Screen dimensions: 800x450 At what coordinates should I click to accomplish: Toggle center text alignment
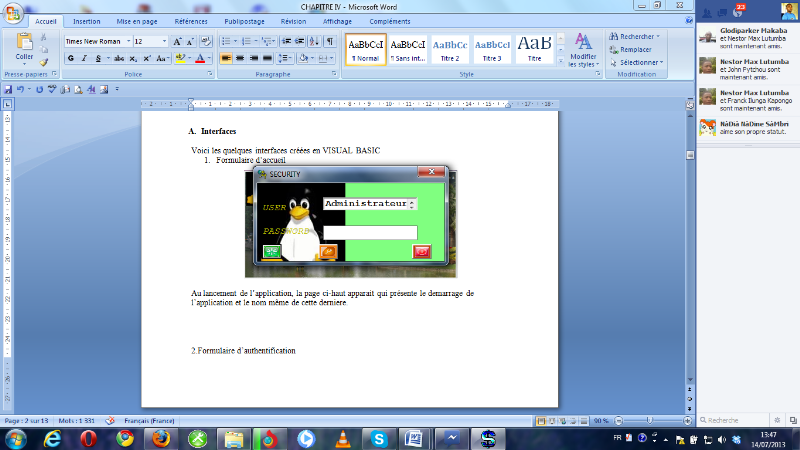[x=240, y=59]
